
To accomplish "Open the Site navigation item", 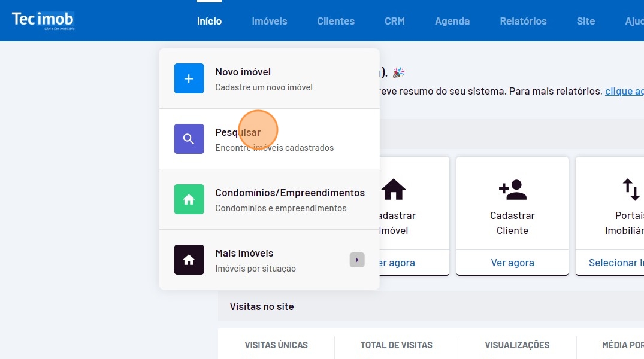I will pos(585,21).
